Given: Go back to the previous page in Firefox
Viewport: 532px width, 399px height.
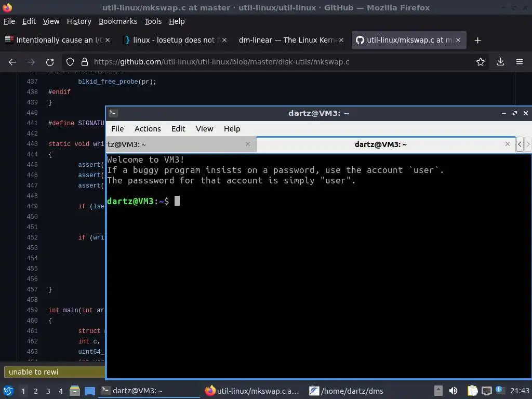Looking at the screenshot, I should 12,62.
